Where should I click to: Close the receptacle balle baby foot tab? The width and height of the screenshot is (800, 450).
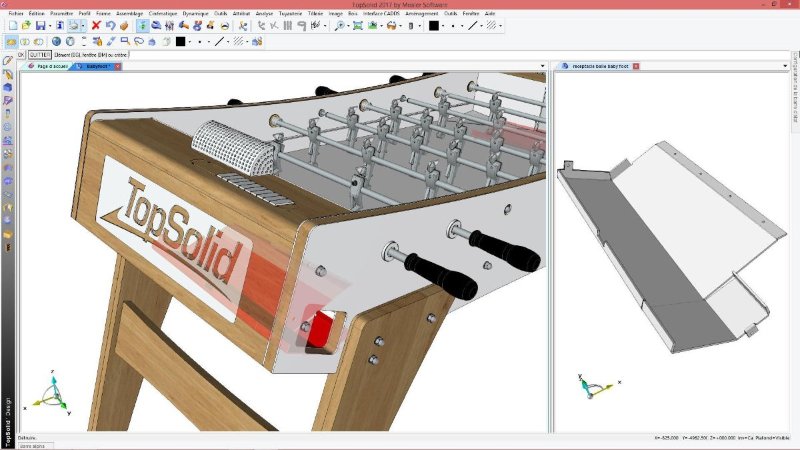pos(637,66)
